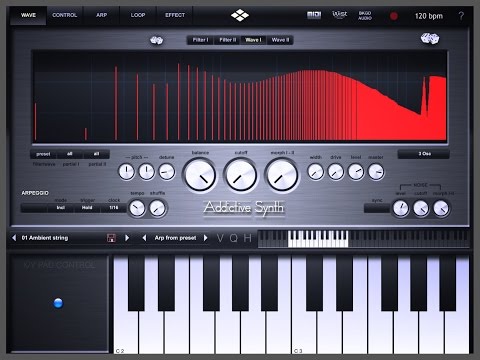This screenshot has height=360, width=480.
Task: Click the 'Arp from preset' selector
Action: point(175,238)
